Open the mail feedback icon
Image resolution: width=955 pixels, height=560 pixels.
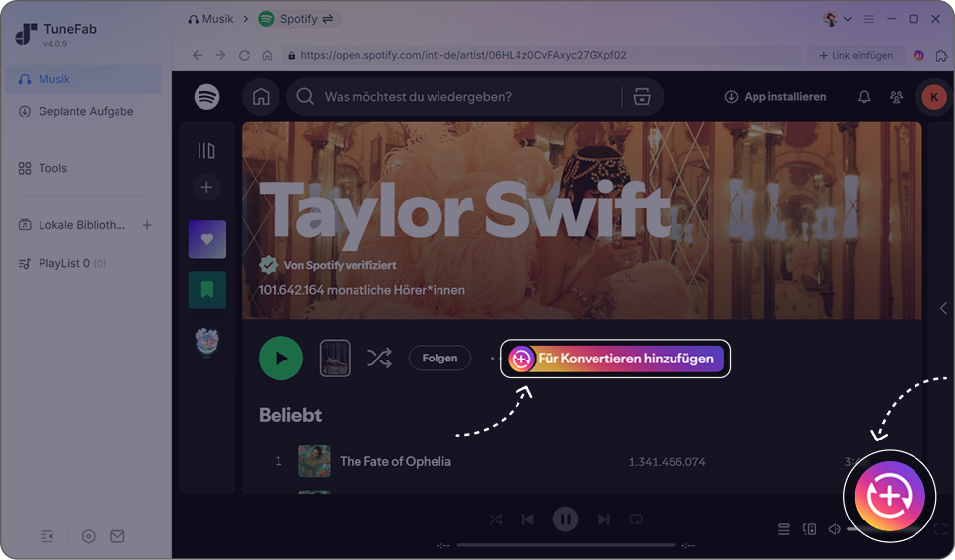pos(117,536)
